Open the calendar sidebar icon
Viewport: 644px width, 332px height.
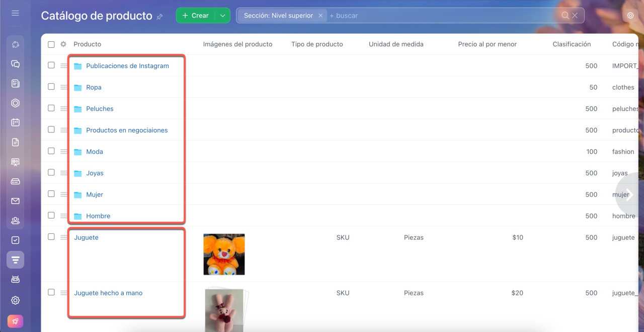pos(15,122)
